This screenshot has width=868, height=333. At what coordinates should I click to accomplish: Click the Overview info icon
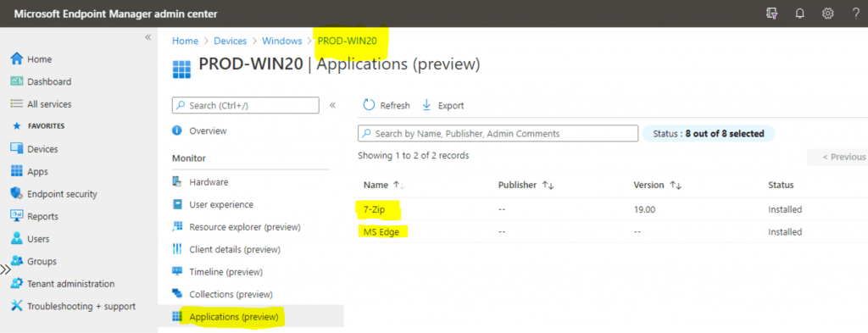pyautogui.click(x=177, y=130)
